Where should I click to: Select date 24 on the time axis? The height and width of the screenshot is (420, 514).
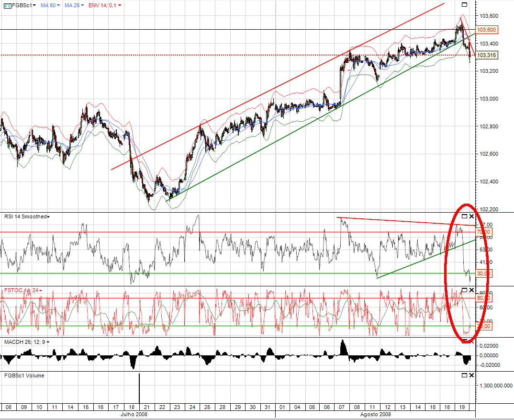coord(192,407)
